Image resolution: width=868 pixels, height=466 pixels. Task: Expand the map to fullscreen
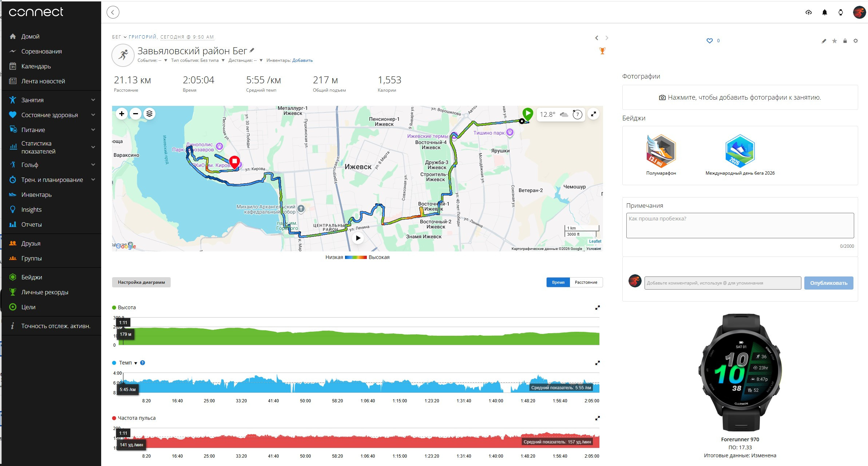pyautogui.click(x=593, y=114)
